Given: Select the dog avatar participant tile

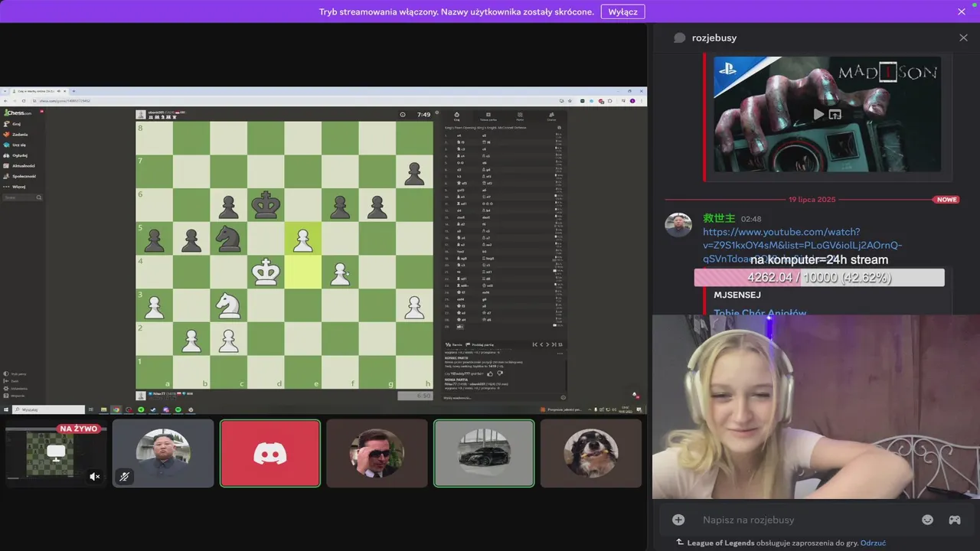Looking at the screenshot, I should point(591,453).
